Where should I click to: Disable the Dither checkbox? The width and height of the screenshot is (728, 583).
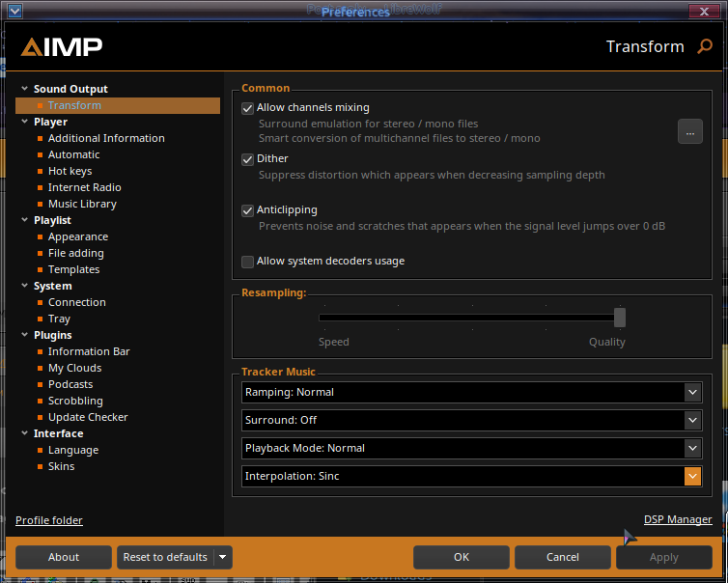[x=248, y=159]
